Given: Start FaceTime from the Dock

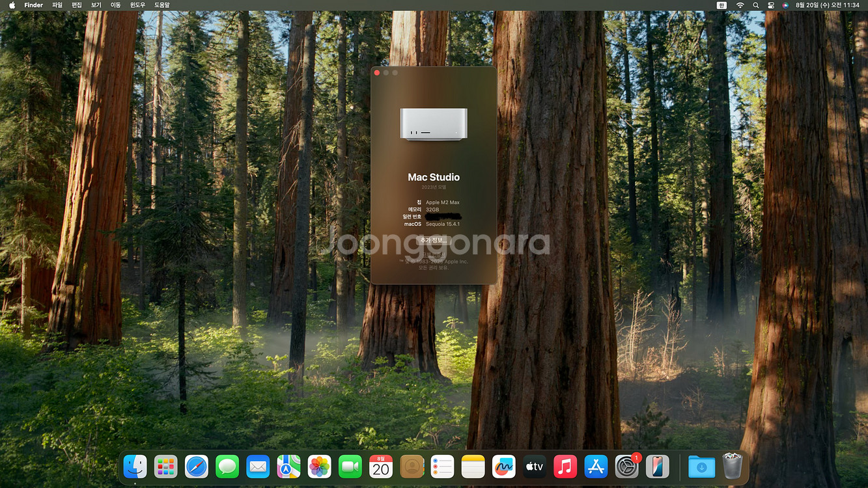Looking at the screenshot, I should pos(350,467).
